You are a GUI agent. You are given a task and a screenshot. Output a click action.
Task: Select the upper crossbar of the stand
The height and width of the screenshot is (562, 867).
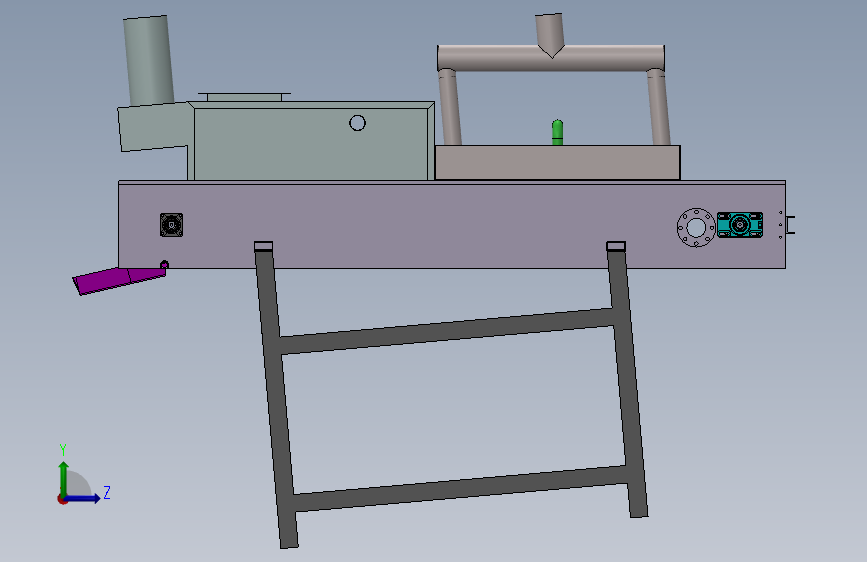(x=447, y=331)
